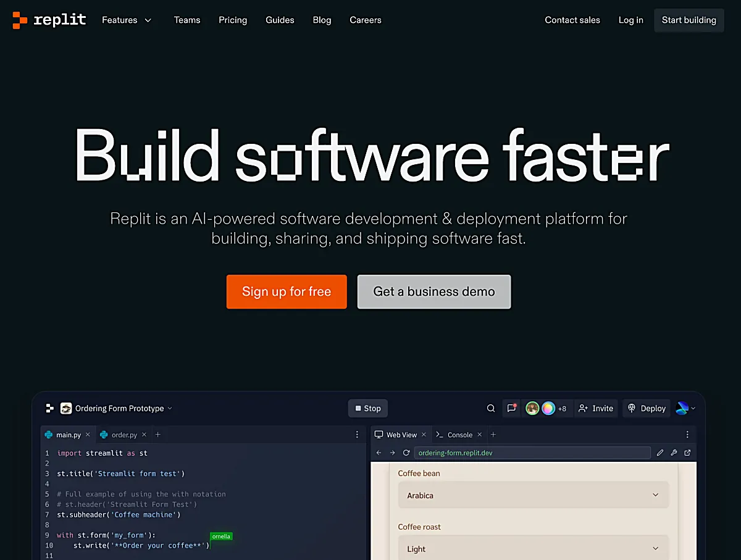This screenshot has height=560, width=741.
Task: Open the preview pane three-dot menu
Action: [x=687, y=435]
